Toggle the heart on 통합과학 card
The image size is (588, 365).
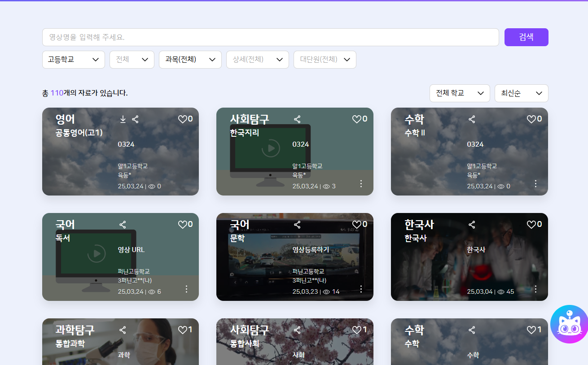coord(182,330)
